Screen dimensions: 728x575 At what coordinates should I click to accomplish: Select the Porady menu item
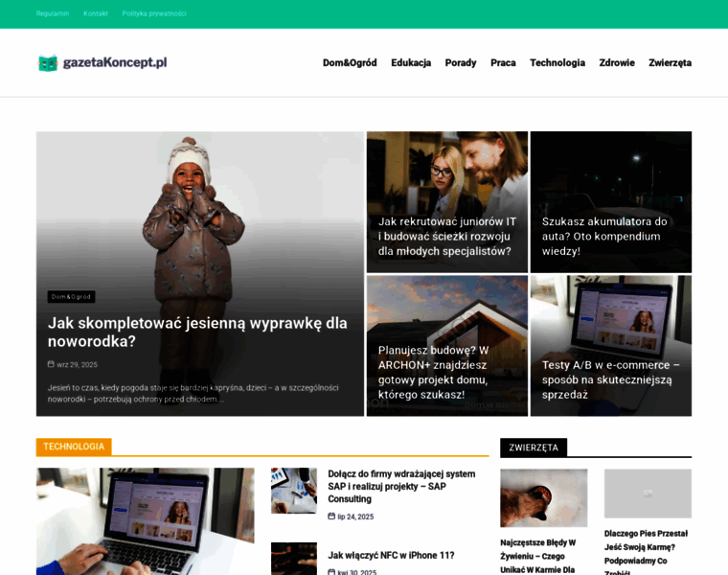[461, 62]
